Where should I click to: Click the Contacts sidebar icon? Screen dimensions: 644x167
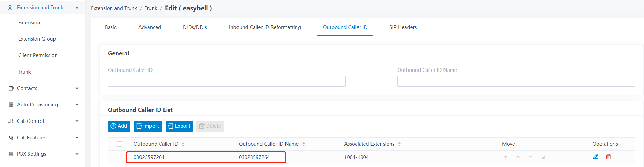(x=11, y=88)
